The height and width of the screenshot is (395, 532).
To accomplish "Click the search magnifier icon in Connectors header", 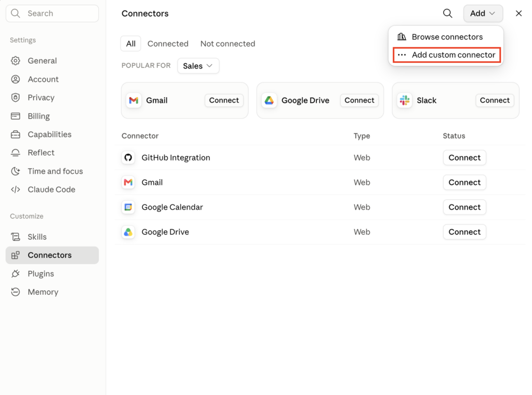I will pyautogui.click(x=447, y=13).
